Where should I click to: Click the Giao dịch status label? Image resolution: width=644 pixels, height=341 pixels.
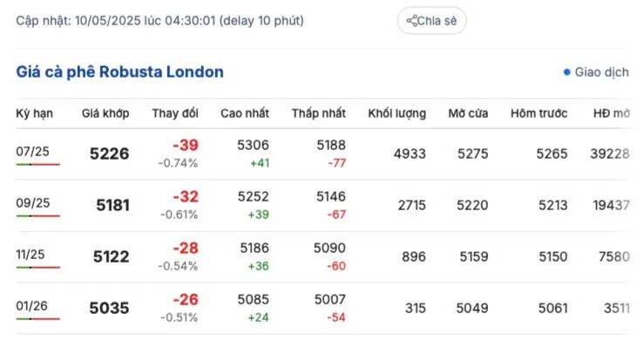pyautogui.click(x=601, y=72)
